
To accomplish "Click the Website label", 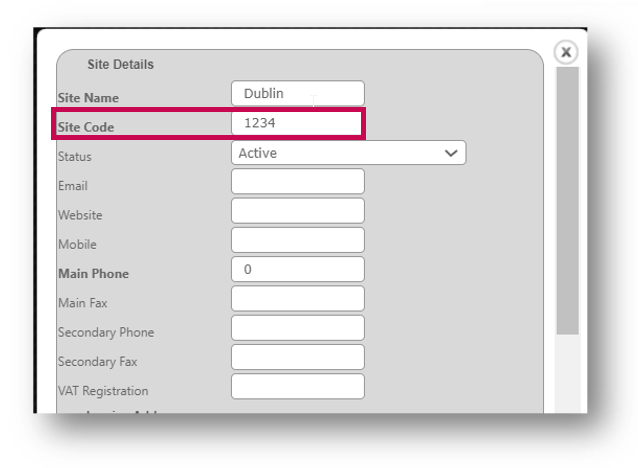I will click(x=80, y=215).
